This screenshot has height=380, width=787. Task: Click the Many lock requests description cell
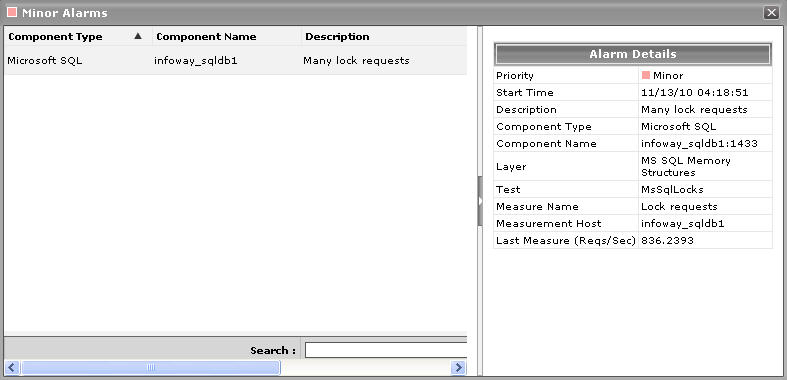click(x=356, y=61)
